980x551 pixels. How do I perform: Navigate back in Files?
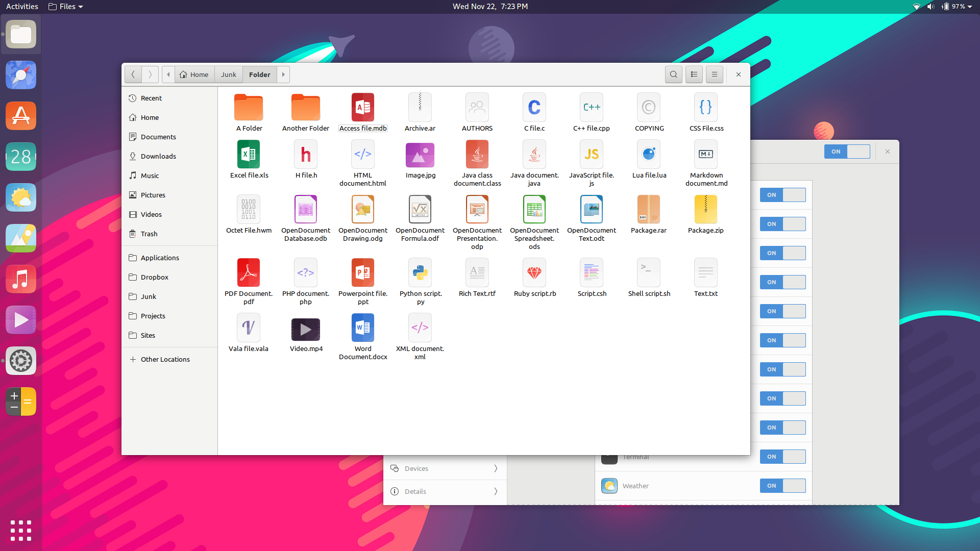point(133,74)
